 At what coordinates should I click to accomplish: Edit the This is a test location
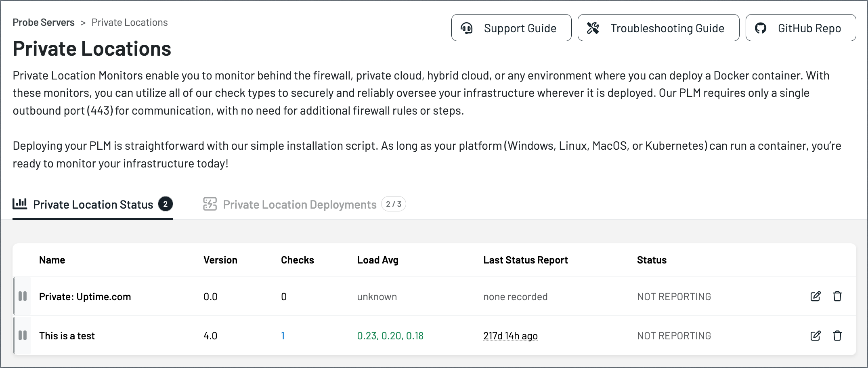click(816, 335)
